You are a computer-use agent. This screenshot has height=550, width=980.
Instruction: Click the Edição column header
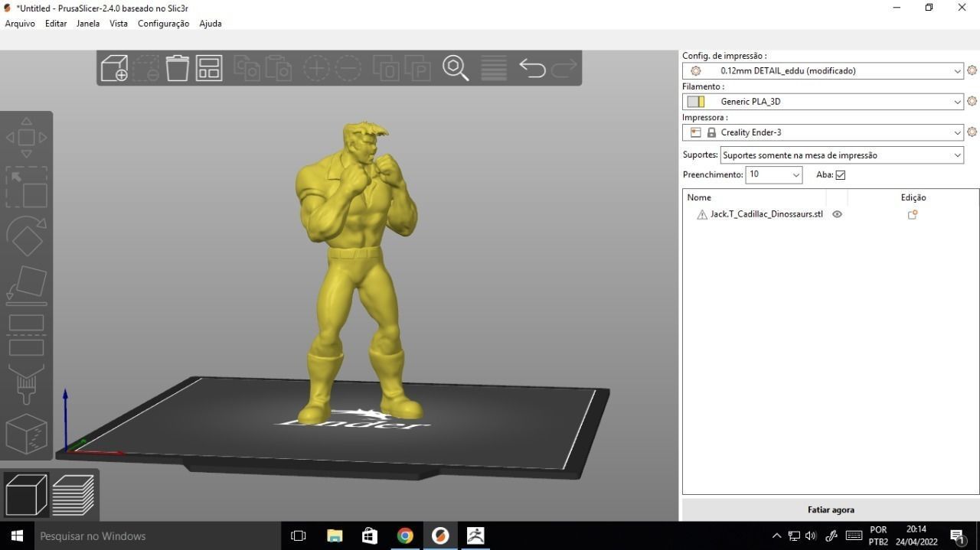coord(913,197)
